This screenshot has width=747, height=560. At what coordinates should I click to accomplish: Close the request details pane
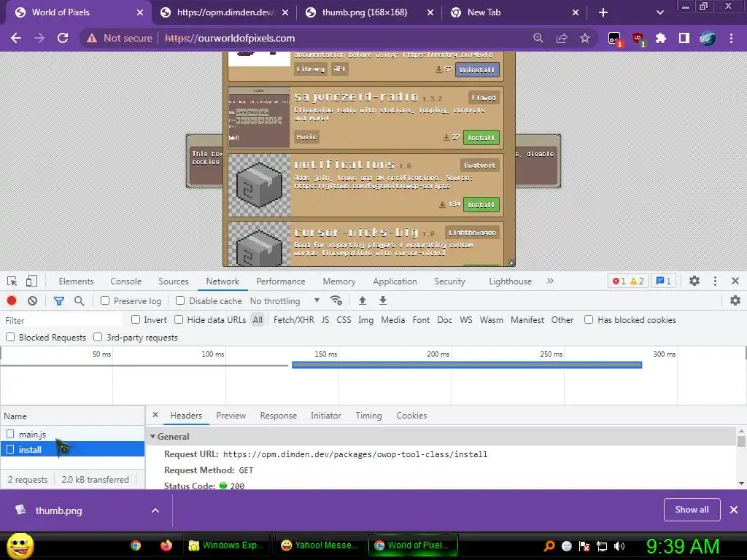click(x=155, y=415)
